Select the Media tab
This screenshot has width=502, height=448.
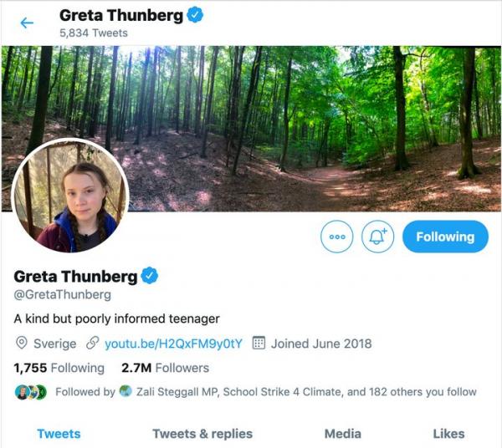tap(343, 434)
